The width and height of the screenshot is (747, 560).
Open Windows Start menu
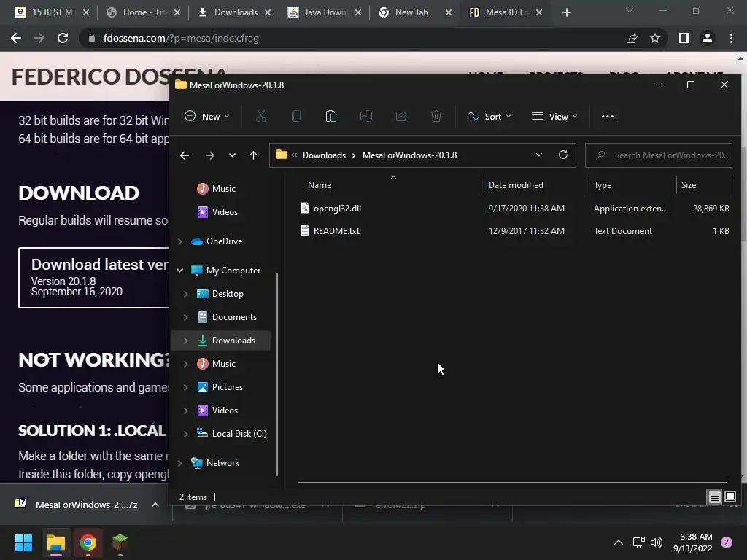click(x=23, y=542)
